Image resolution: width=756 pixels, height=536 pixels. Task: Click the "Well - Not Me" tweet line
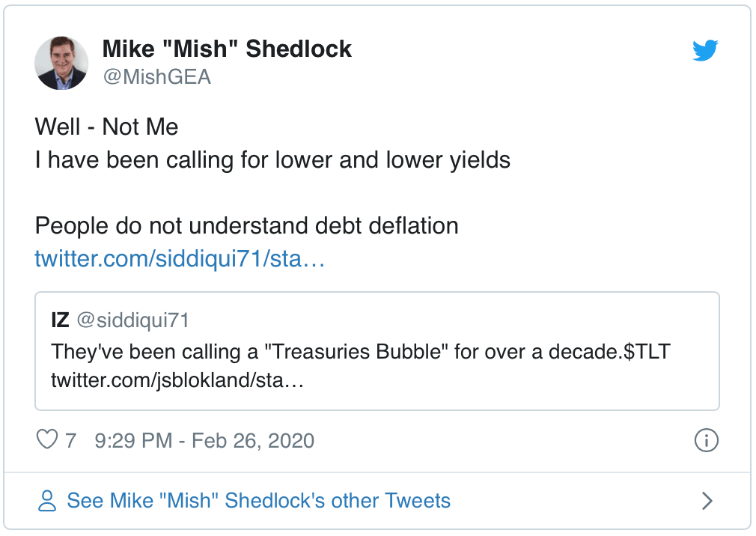(106, 127)
